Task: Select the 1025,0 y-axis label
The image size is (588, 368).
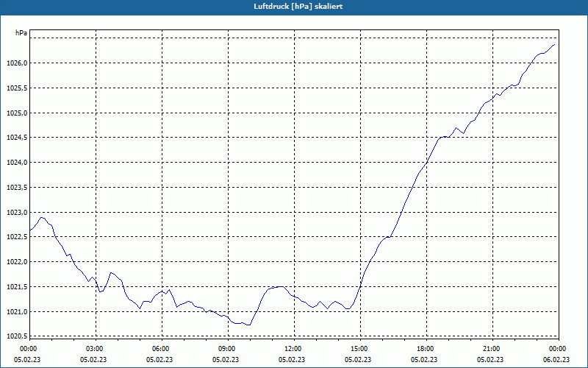Action: [17, 113]
